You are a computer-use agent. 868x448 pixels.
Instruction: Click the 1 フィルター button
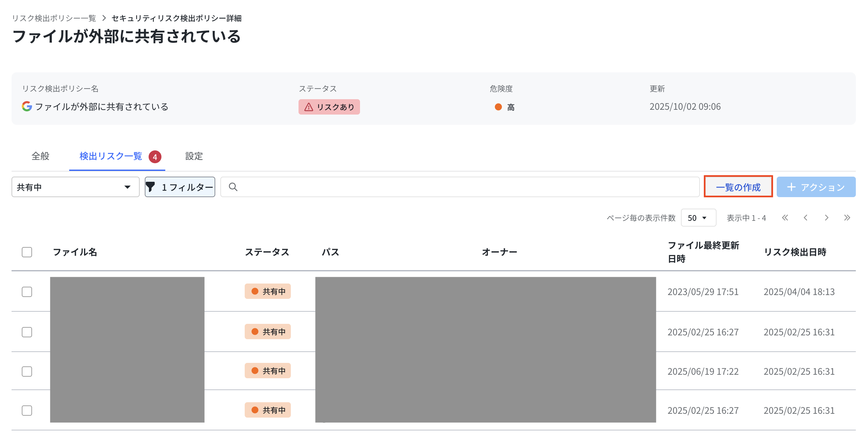(x=180, y=187)
